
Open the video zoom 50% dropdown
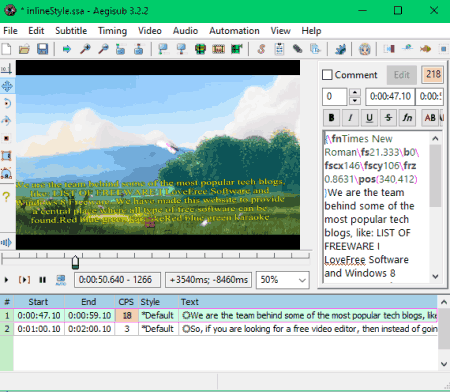(x=283, y=280)
